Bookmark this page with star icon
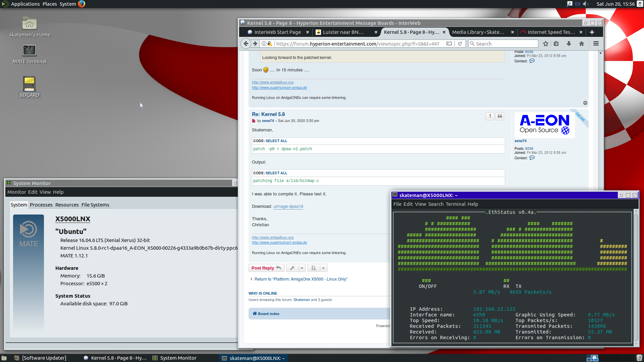 pyautogui.click(x=546, y=44)
